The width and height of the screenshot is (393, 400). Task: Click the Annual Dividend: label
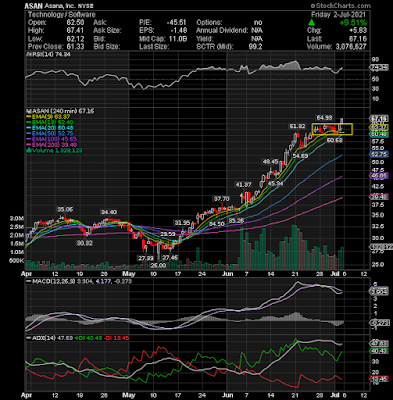click(222, 30)
